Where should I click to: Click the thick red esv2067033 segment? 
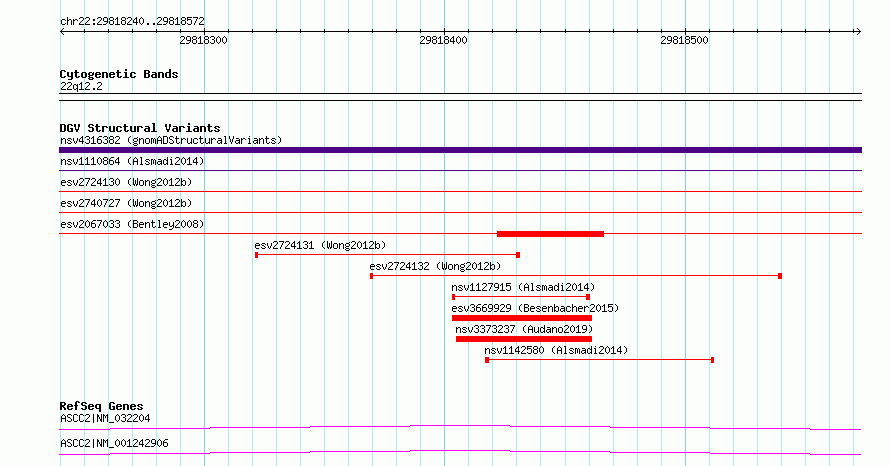[550, 234]
